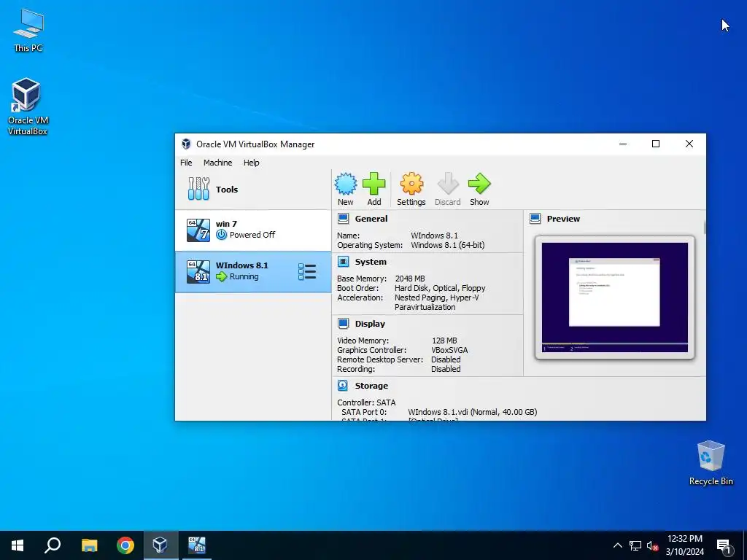The image size is (747, 560).
Task: Open This PC desktop icon
Action: (28, 31)
